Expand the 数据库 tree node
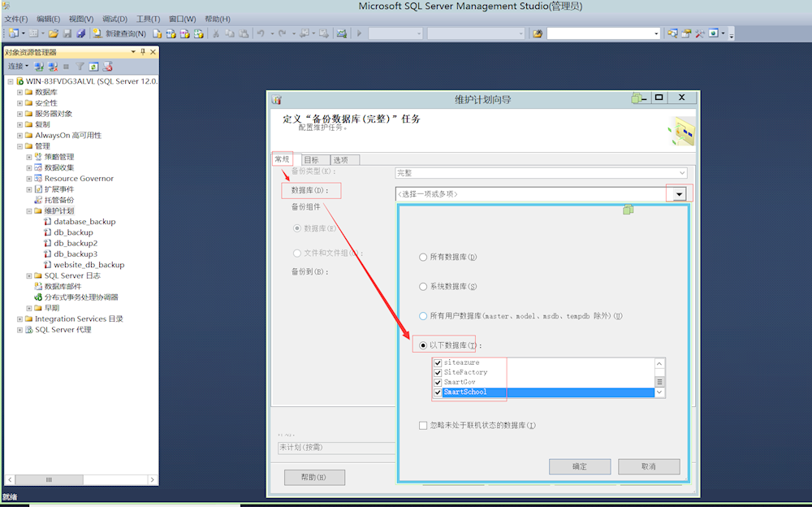This screenshot has width=812, height=507. pyautogui.click(x=19, y=93)
